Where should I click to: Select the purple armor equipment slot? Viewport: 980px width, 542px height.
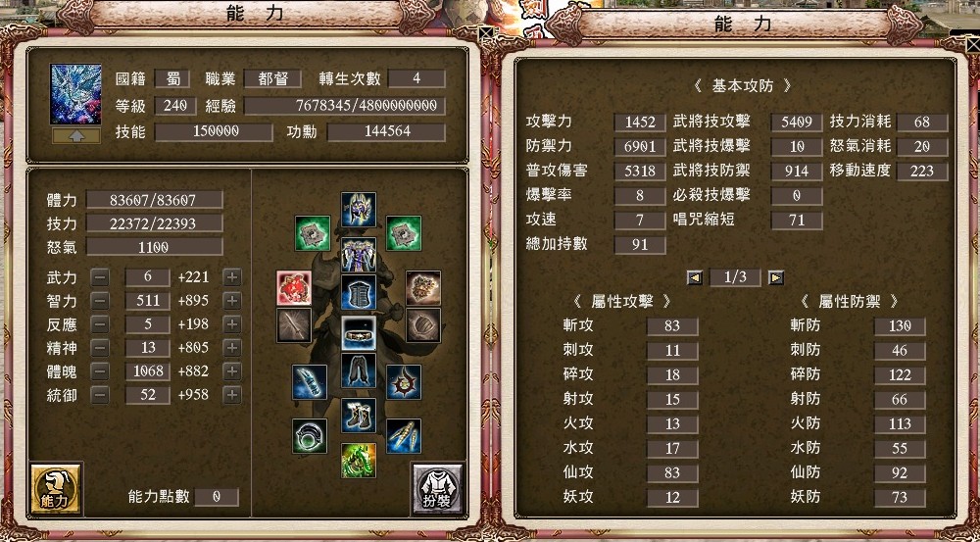pos(359,255)
